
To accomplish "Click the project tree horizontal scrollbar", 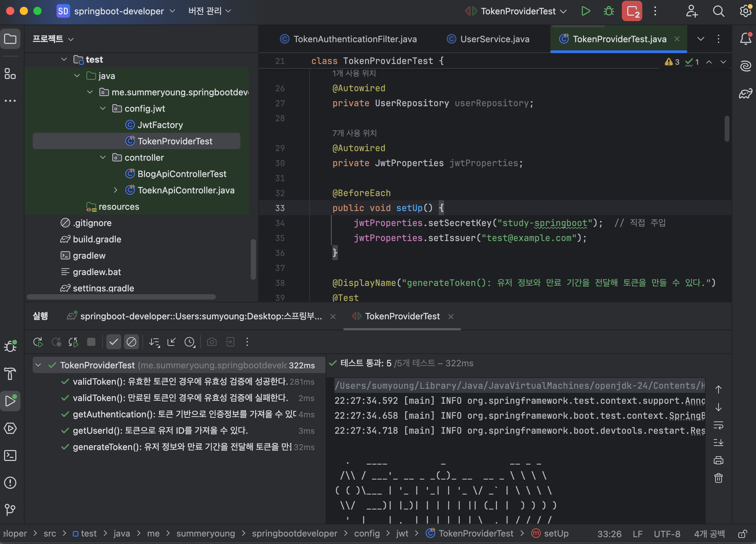I will pyautogui.click(x=121, y=297).
